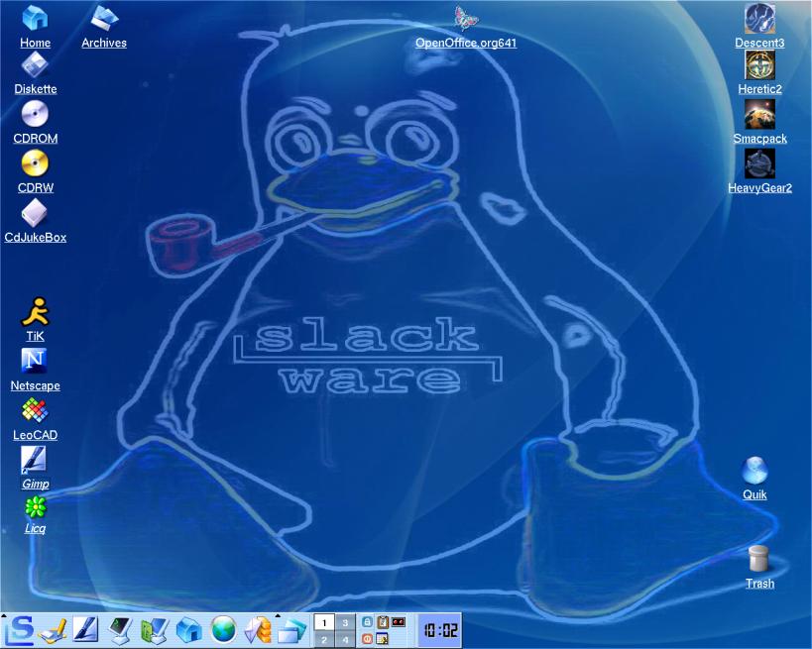Screen dimensions: 812x649
Task: Expand arrow above the Slackware menu button
Action: click(4, 616)
